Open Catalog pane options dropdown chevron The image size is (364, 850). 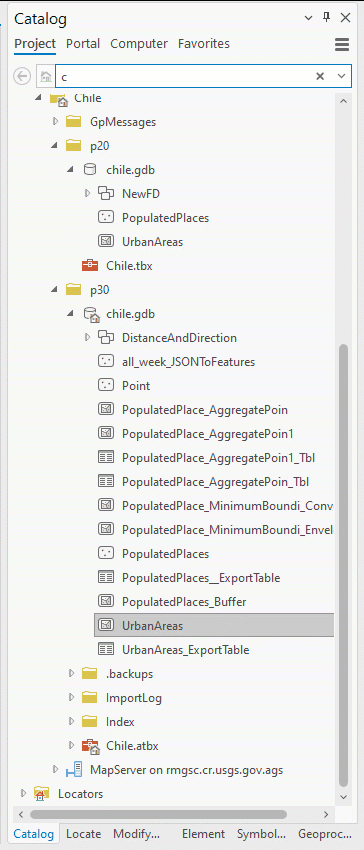pyautogui.click(x=309, y=18)
